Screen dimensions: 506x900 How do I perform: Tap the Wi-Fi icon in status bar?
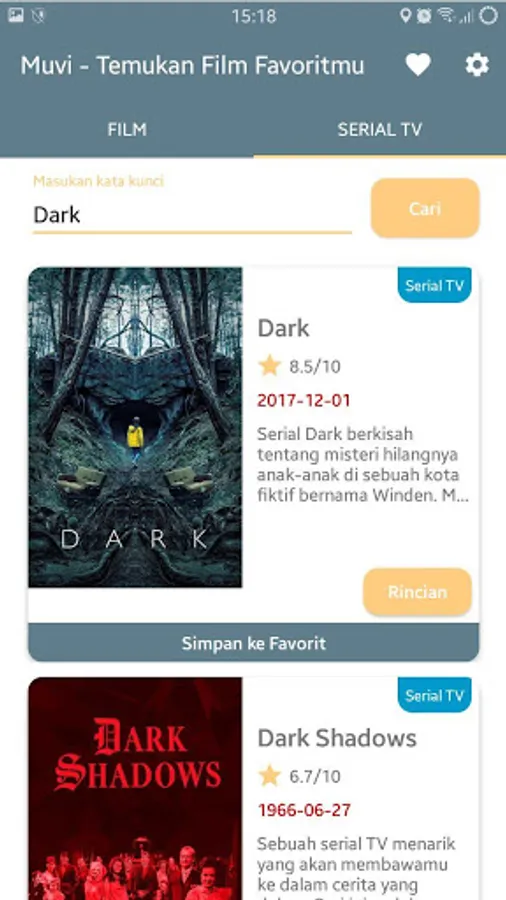[445, 15]
